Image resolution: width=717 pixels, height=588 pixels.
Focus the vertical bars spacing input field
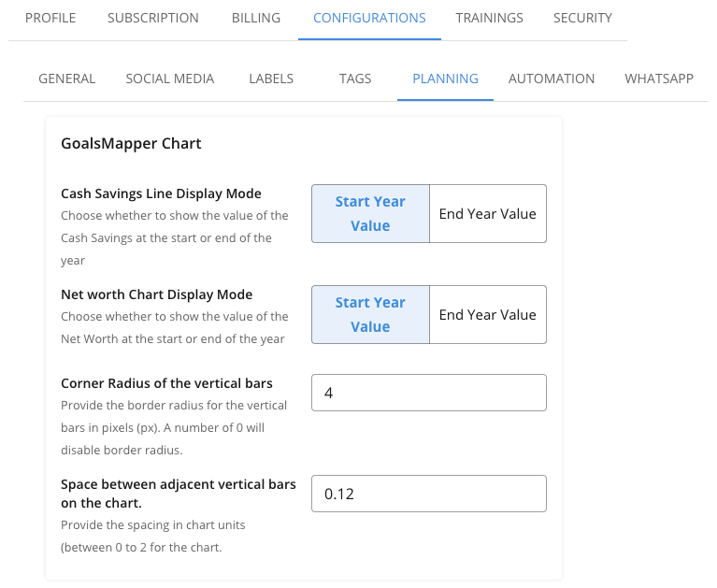click(428, 494)
